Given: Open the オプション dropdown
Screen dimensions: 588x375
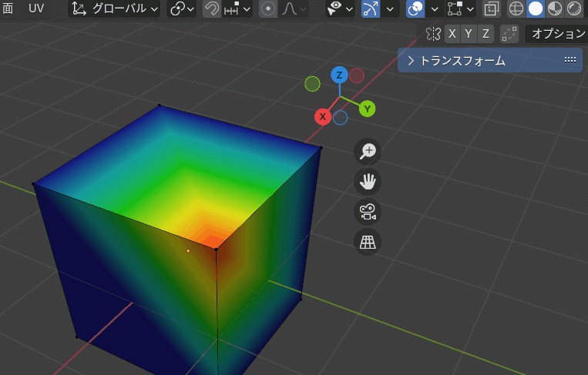Looking at the screenshot, I should [x=557, y=34].
